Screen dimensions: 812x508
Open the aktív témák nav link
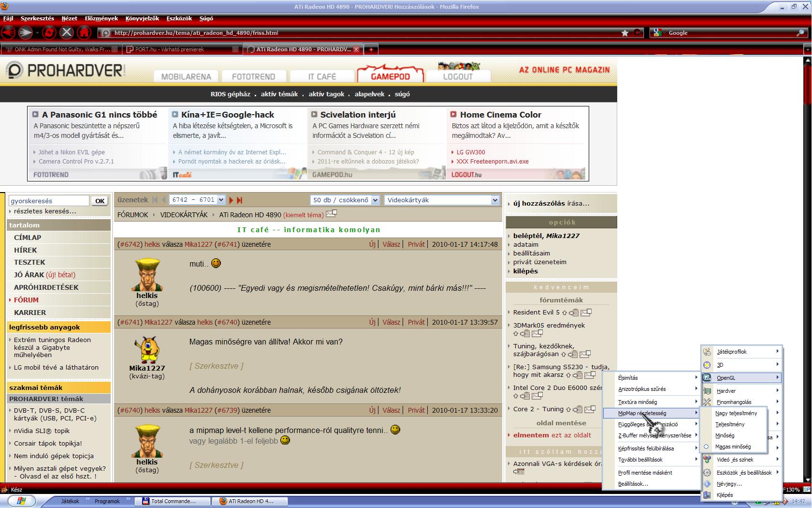[279, 94]
